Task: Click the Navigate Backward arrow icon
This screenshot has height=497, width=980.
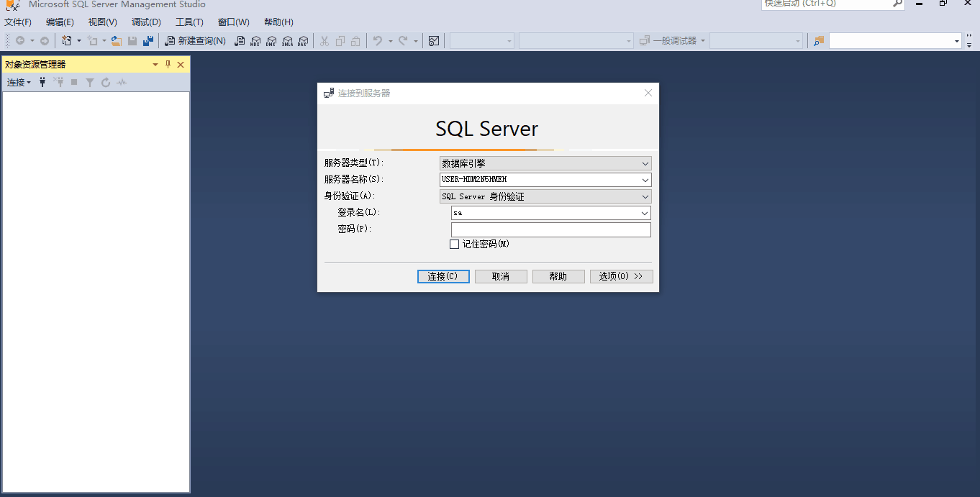Action: click(x=20, y=41)
